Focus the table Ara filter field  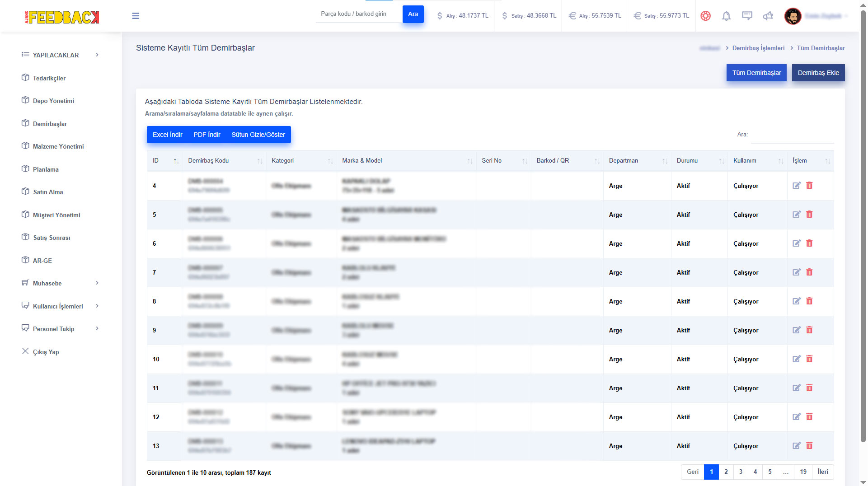click(x=792, y=135)
